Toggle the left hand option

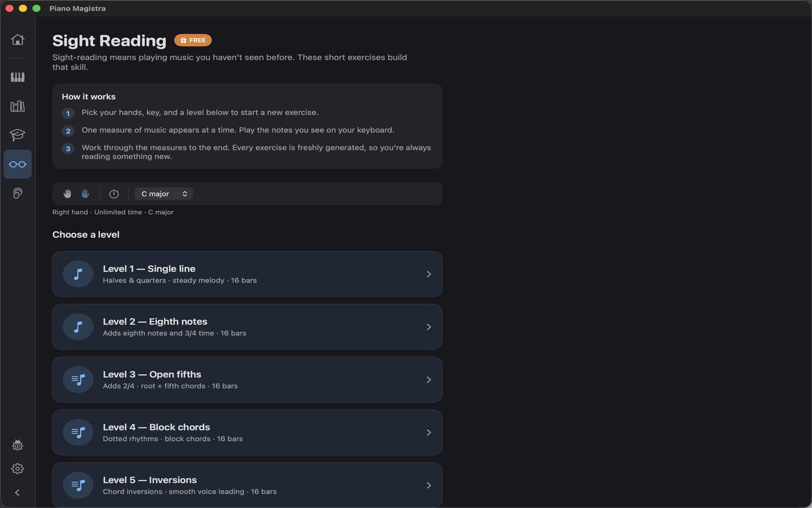click(67, 194)
